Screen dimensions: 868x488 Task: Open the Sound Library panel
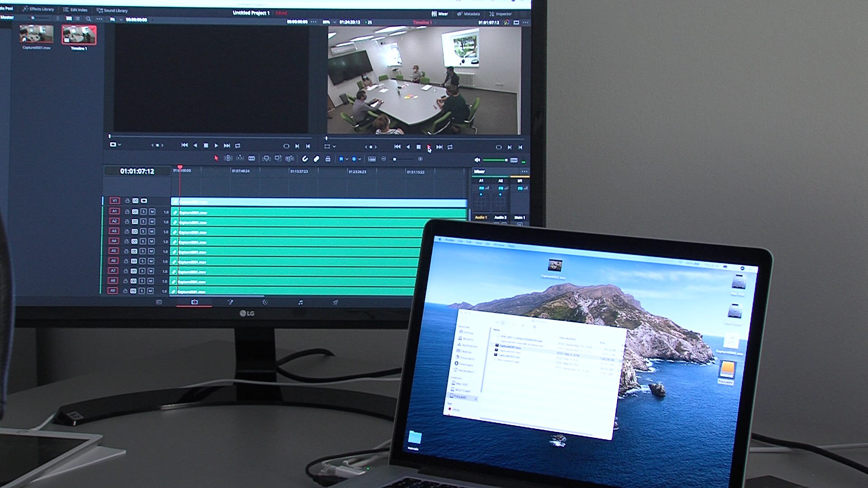click(112, 10)
